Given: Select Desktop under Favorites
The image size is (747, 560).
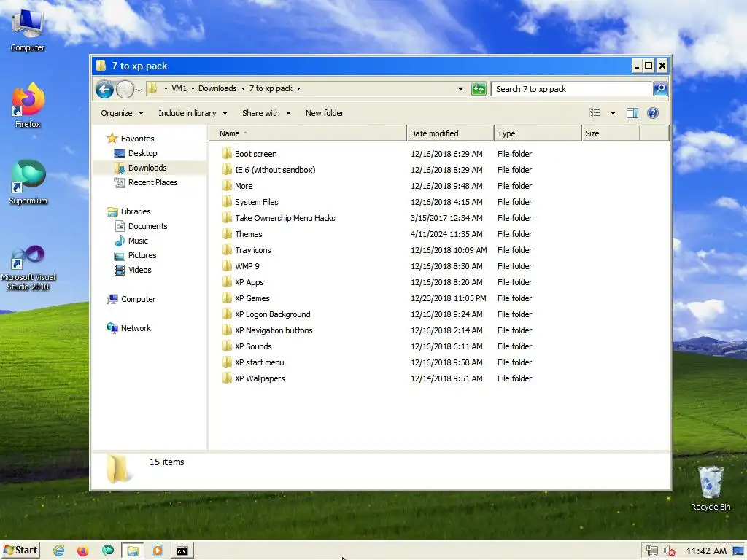Looking at the screenshot, I should click(142, 153).
